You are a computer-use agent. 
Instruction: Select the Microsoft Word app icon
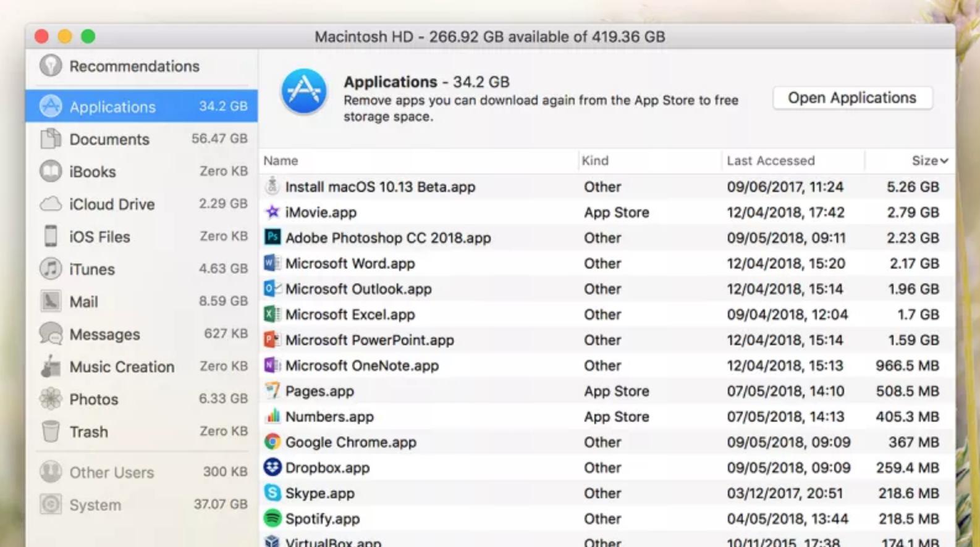coord(272,264)
